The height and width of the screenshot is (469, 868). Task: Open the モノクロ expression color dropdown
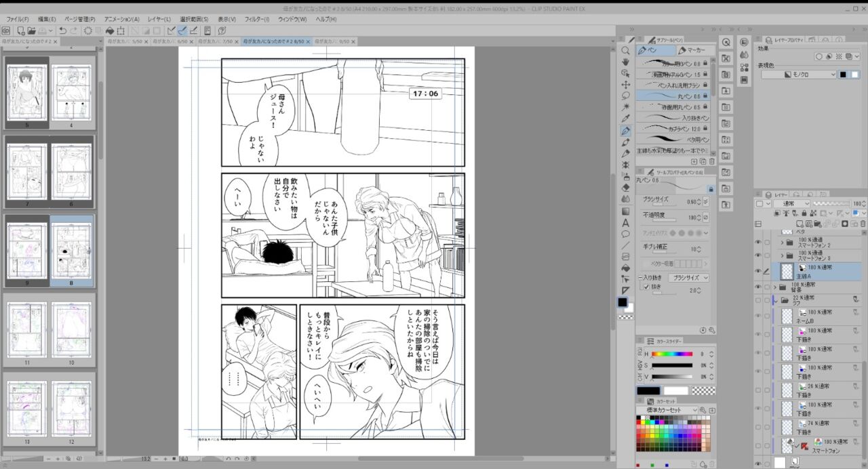pyautogui.click(x=799, y=75)
